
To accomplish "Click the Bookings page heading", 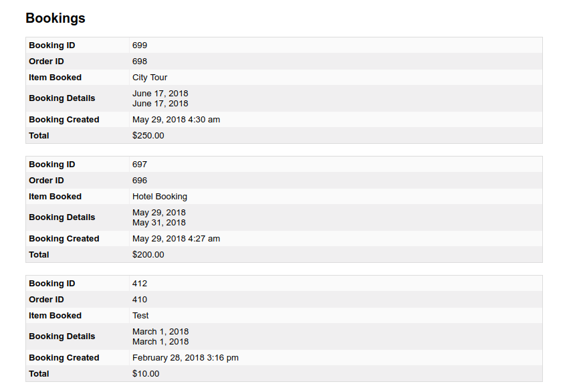I will [x=55, y=18].
